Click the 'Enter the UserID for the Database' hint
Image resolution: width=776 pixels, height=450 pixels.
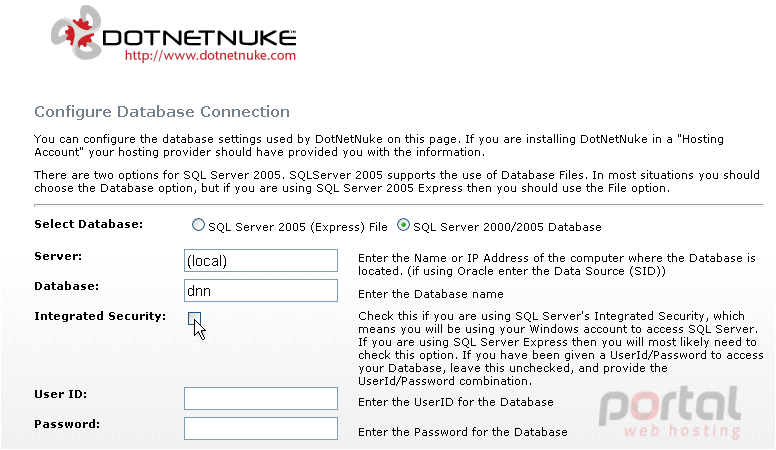[456, 402]
